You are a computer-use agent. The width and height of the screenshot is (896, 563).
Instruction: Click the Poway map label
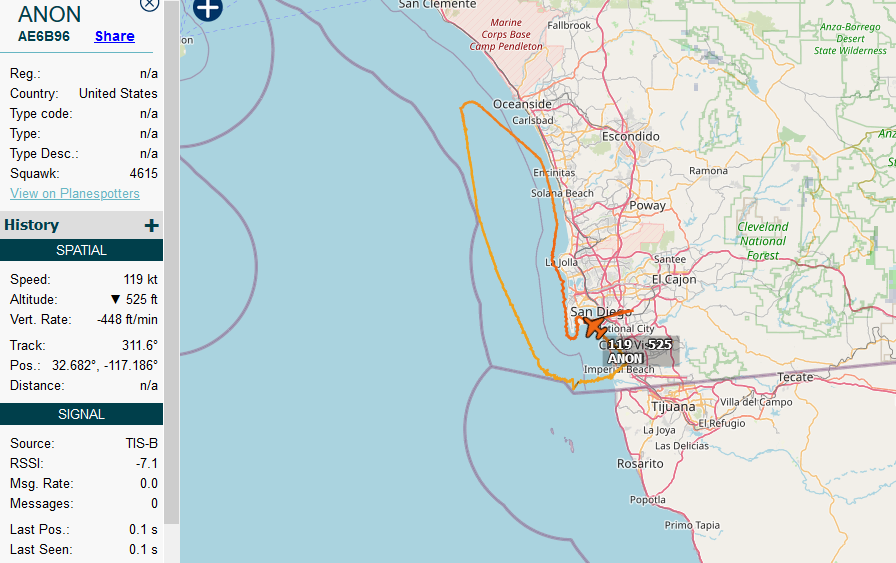click(647, 205)
